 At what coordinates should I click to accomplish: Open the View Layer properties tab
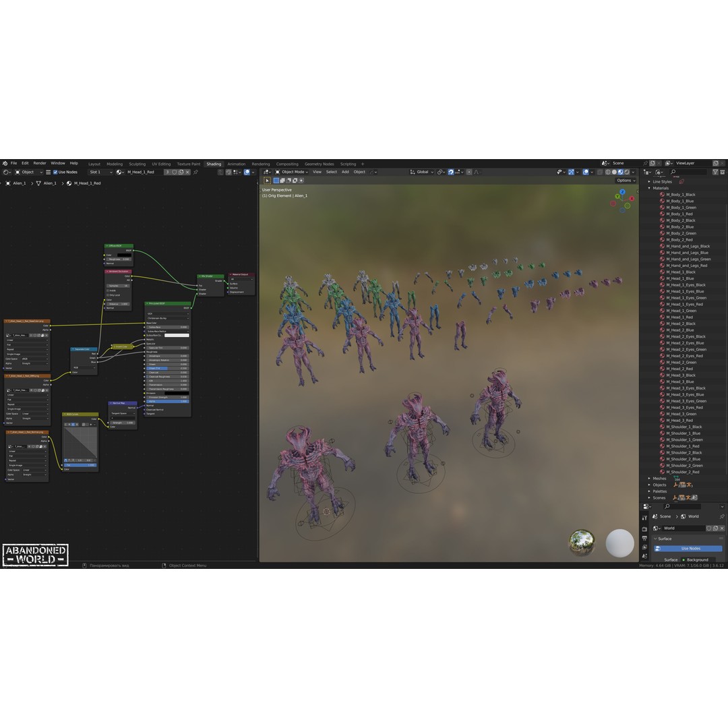point(644,547)
